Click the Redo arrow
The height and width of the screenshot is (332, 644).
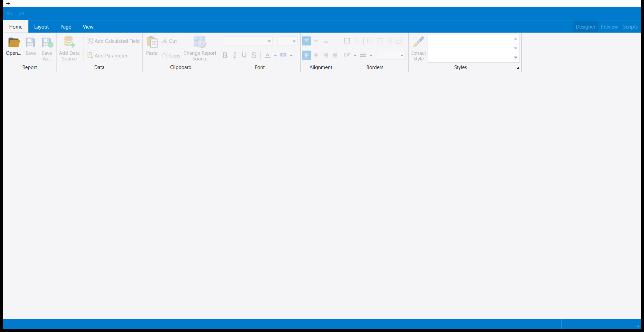point(22,14)
